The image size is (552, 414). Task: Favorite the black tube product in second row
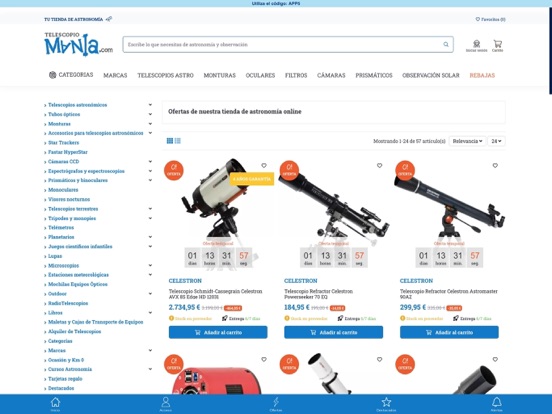pyautogui.click(x=495, y=359)
